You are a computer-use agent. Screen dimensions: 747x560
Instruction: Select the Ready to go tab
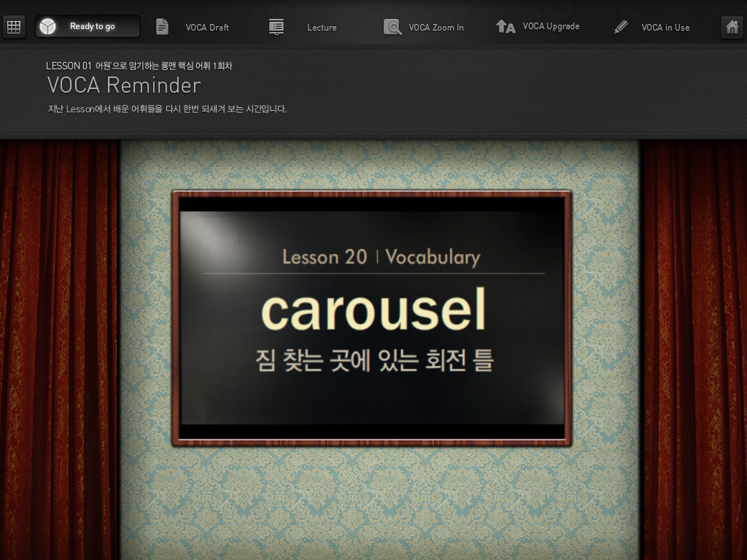point(87,26)
